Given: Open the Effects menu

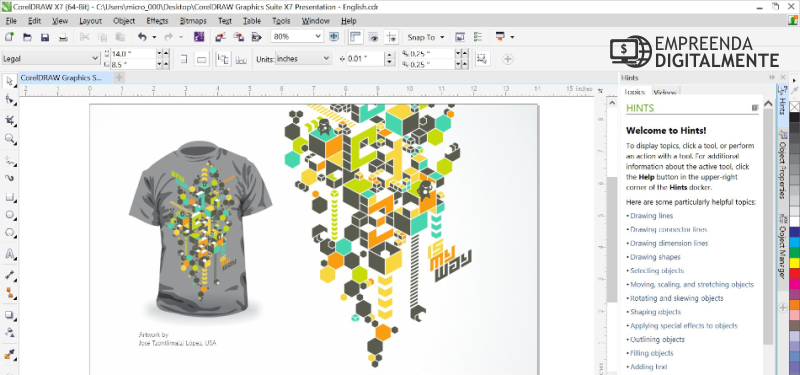Looking at the screenshot, I should coord(157,21).
